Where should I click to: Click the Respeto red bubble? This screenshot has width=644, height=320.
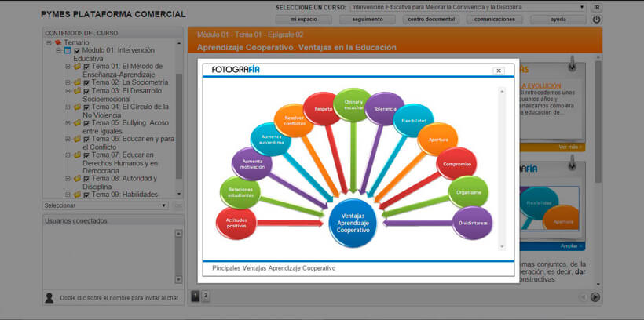click(x=323, y=109)
